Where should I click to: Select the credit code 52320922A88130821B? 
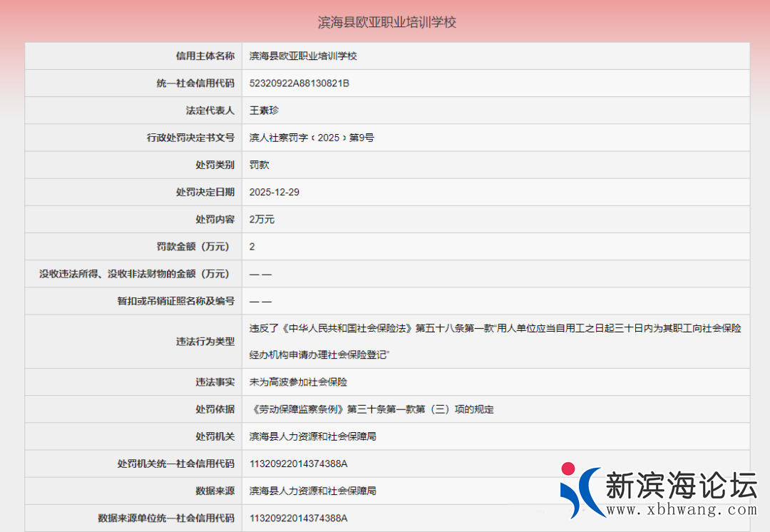click(x=299, y=83)
